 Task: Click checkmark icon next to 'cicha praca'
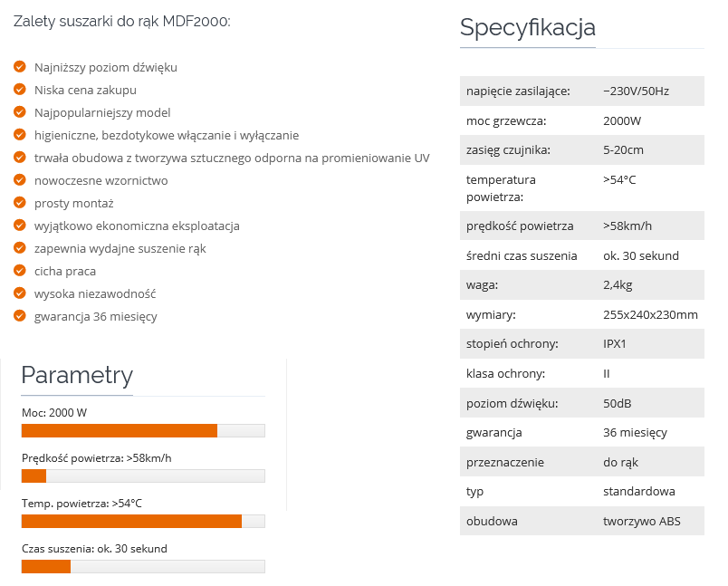tap(20, 271)
